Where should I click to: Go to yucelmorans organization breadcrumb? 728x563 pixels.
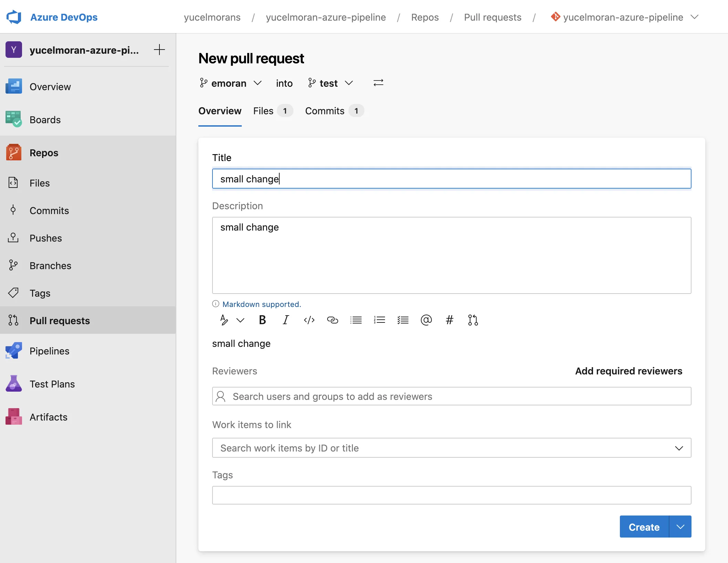212,17
